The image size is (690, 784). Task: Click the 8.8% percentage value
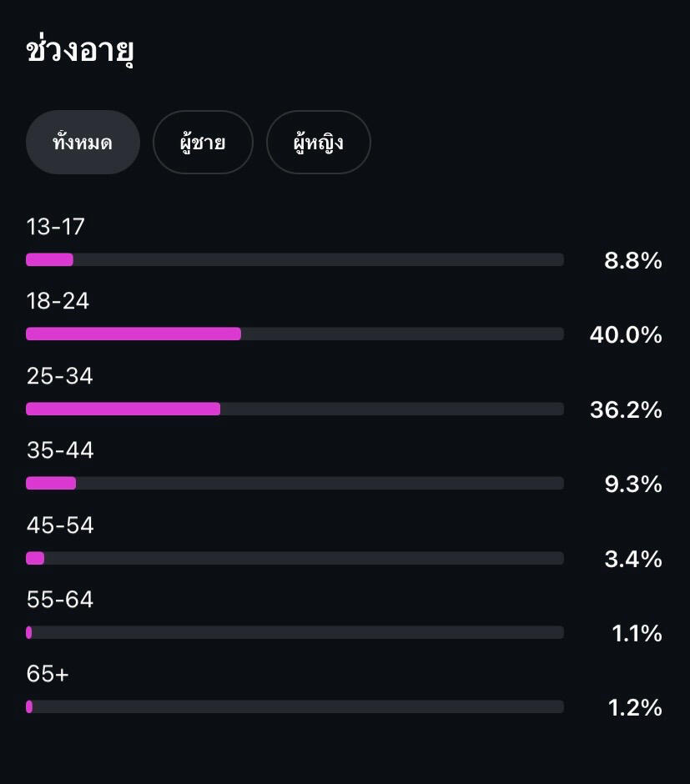click(633, 261)
